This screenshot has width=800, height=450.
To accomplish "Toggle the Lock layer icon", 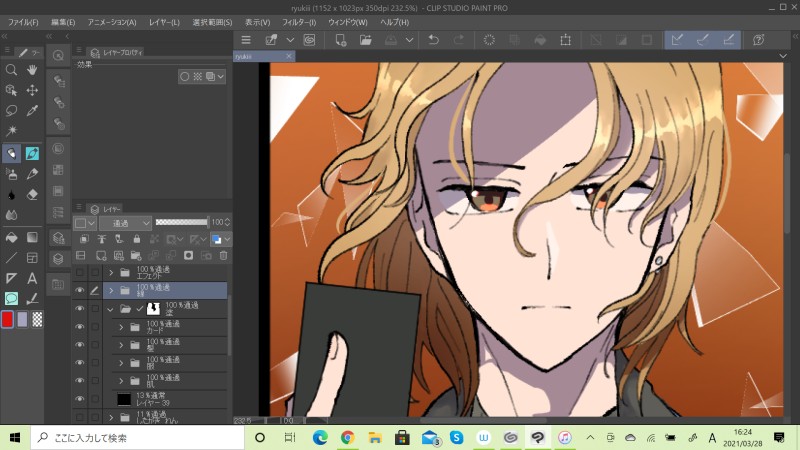I will click(136, 239).
